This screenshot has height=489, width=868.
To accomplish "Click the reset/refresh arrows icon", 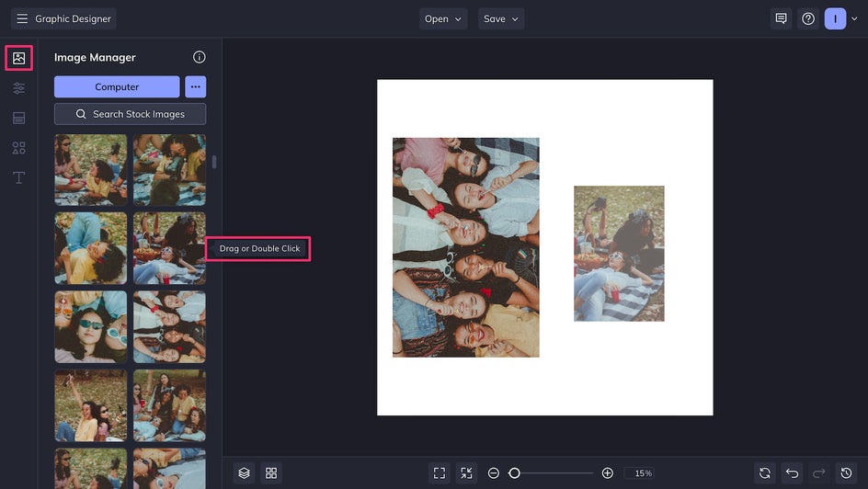I will coord(765,473).
